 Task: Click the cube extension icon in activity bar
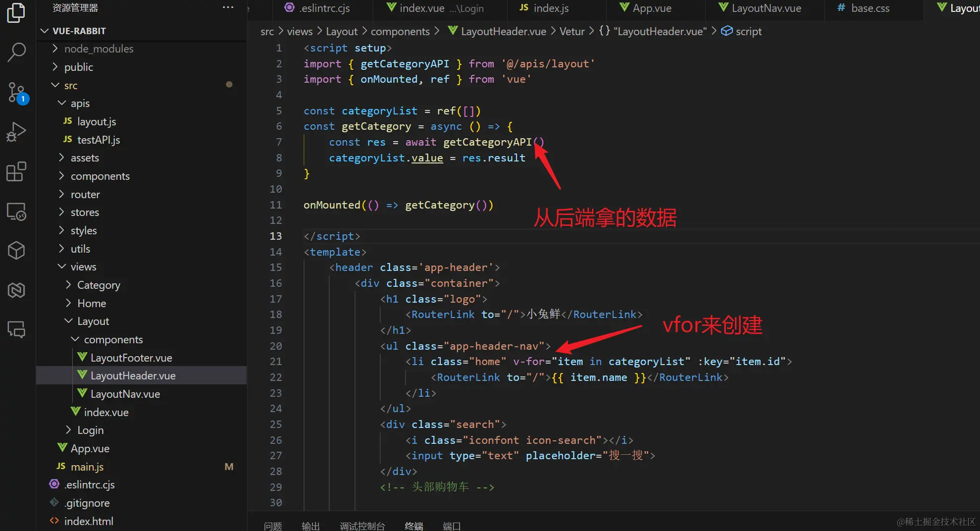16,250
